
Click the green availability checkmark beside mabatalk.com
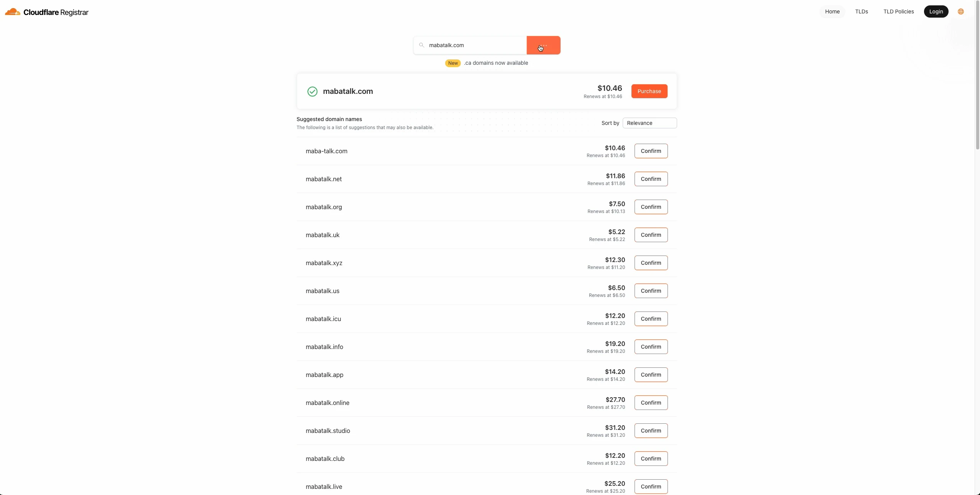coord(312,91)
